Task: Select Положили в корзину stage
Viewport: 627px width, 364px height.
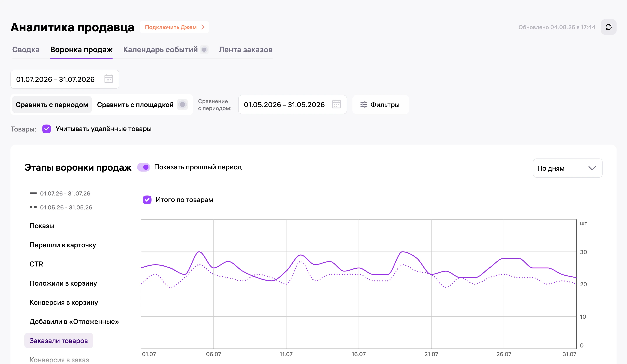Action: pyautogui.click(x=63, y=283)
